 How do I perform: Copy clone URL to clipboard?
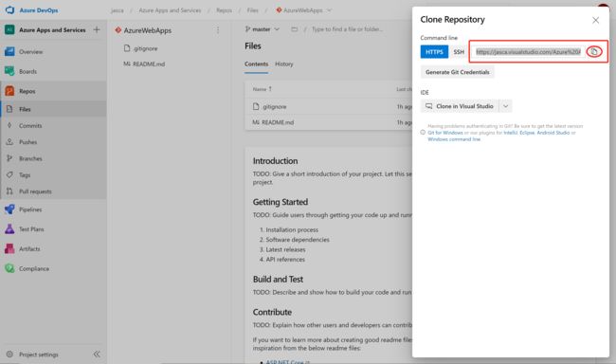pyautogui.click(x=594, y=51)
